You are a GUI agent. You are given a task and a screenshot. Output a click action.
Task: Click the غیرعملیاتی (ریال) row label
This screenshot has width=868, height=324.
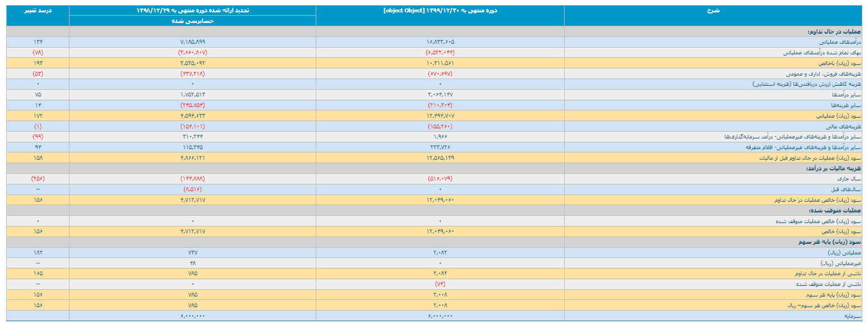[x=841, y=263]
